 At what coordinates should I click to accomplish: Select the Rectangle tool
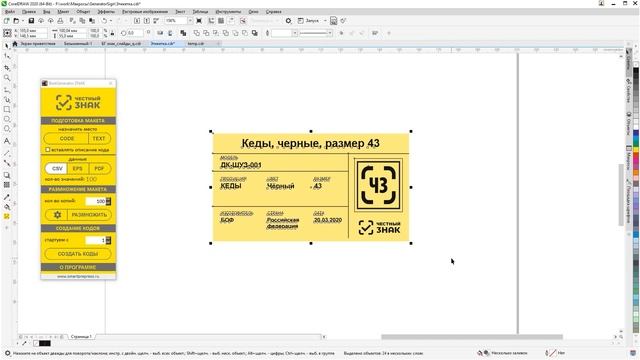[7, 109]
